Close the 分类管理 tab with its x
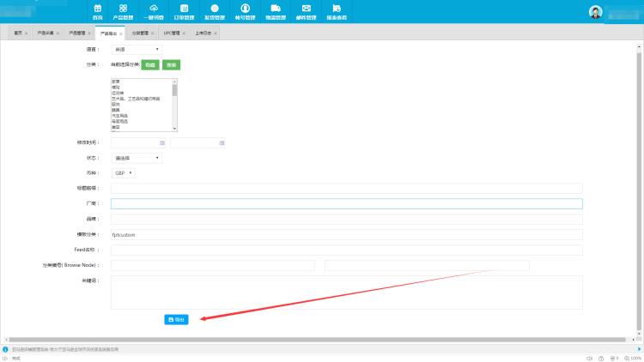Viewport: 644px width, 362px height. 152,33
